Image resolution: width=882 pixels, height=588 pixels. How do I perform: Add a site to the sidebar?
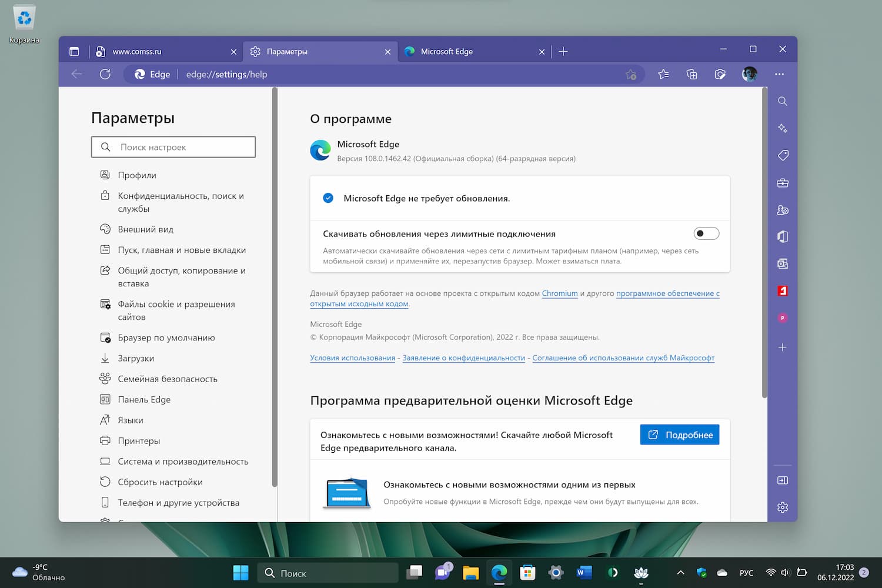click(783, 348)
